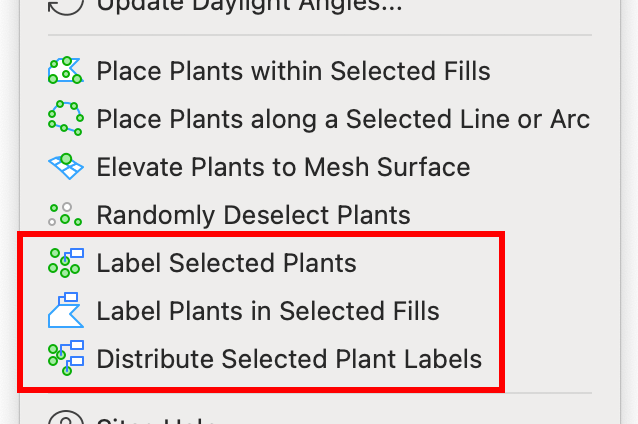The image size is (638, 424).
Task: Select Label Plants in Selected Fills
Action: click(268, 311)
